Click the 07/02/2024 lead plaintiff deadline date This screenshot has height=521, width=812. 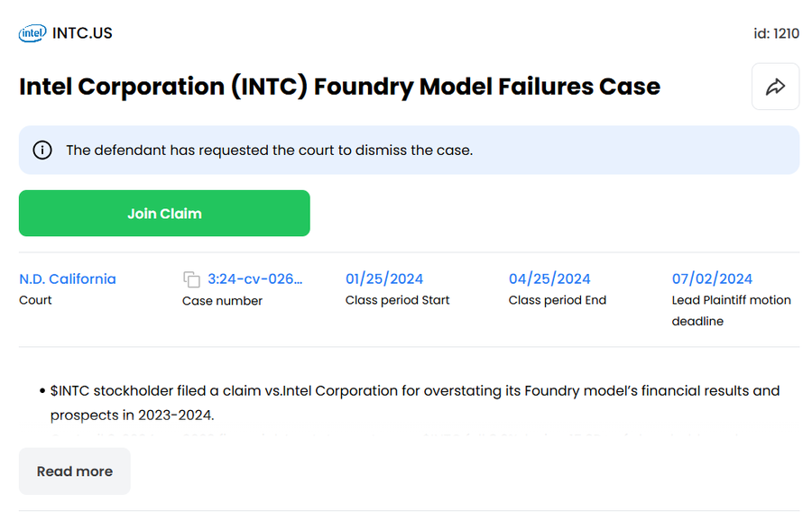tap(712, 279)
